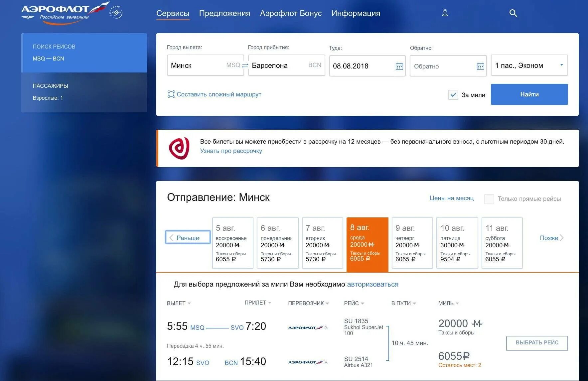The image size is (588, 381).
Task: Sort by ВЫЛЕТ column
Action: (x=179, y=303)
